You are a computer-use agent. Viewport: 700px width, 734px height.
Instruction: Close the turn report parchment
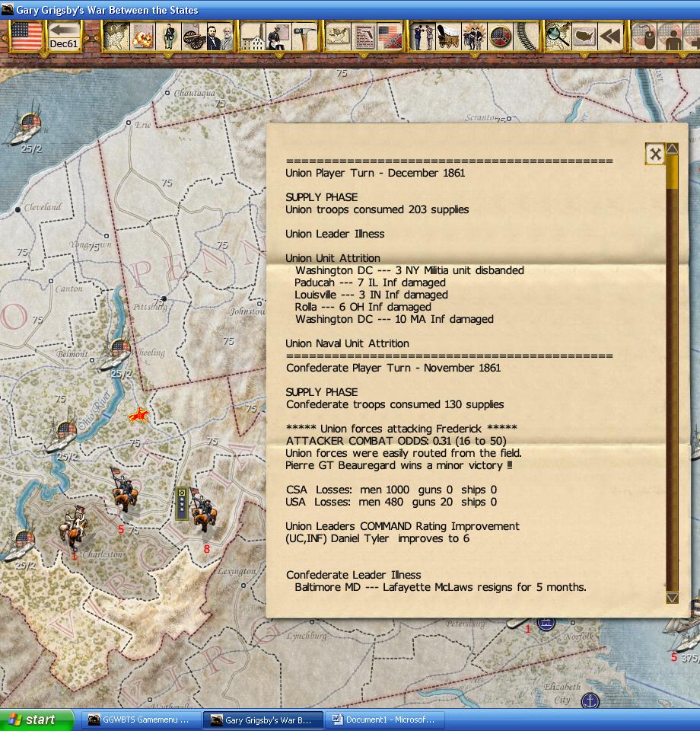[655, 154]
